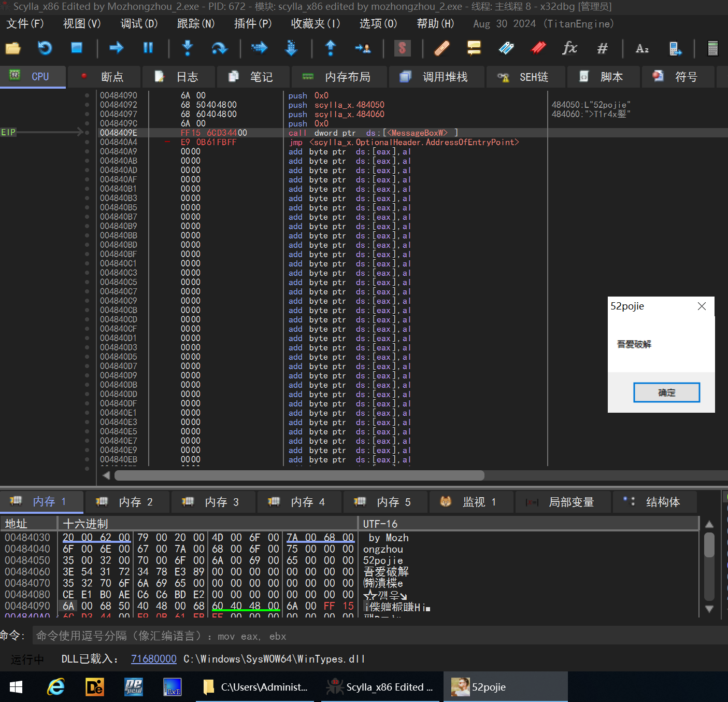Screen dimensions: 728x702
Task: Switch to the 内存布局 tab
Action: coord(339,77)
